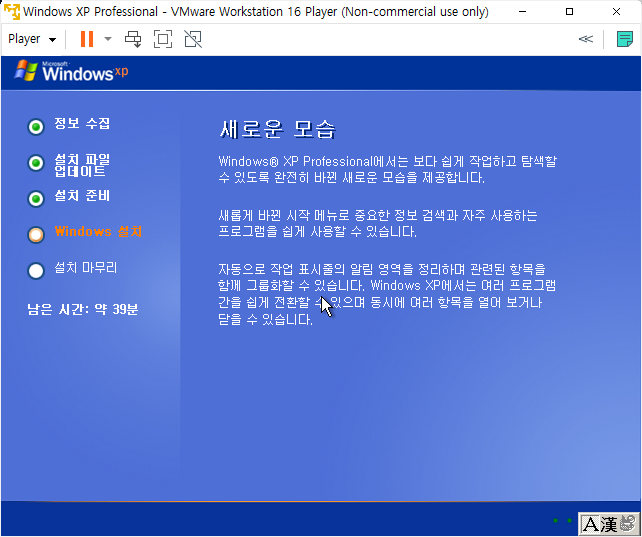Maximize the VMware Player window
Viewport: 642px width, 537px height.
pyautogui.click(x=569, y=11)
